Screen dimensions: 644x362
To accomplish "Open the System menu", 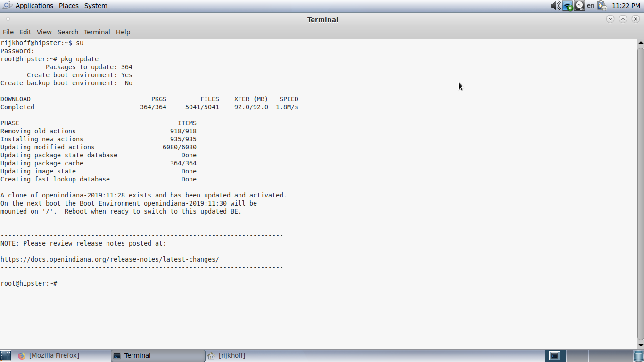I will point(96,6).
